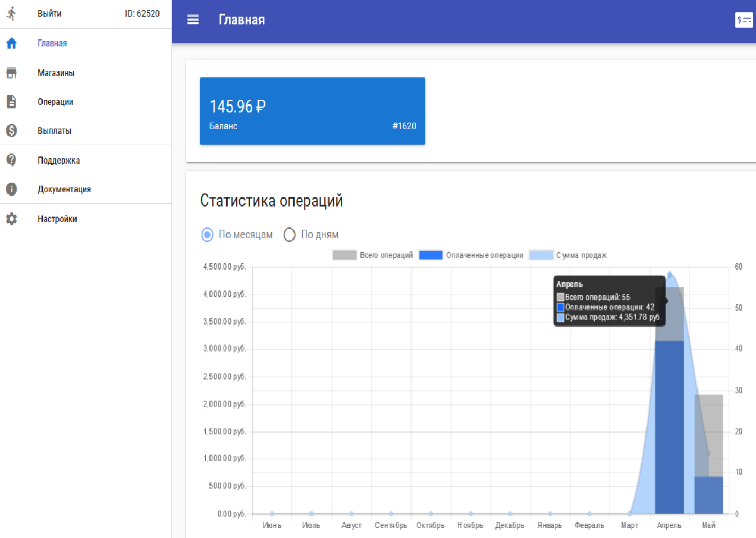The height and width of the screenshot is (538, 756).
Task: Open the Выплаты section
Action: [x=55, y=130]
